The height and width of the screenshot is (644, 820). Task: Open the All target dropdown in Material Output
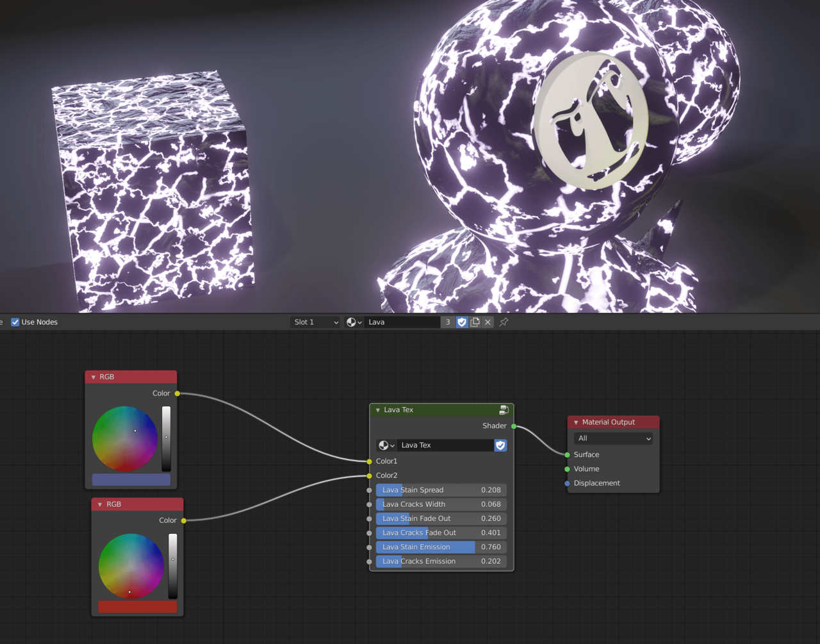(x=613, y=438)
